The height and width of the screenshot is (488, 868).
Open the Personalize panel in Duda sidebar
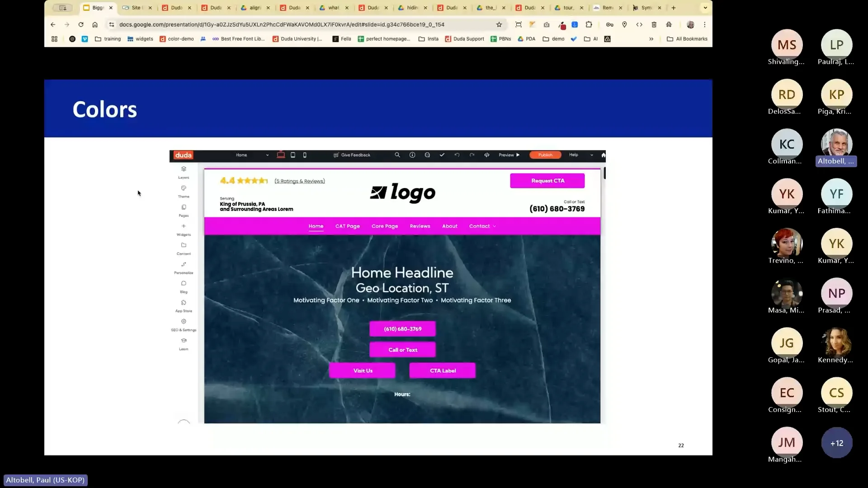pos(184,268)
